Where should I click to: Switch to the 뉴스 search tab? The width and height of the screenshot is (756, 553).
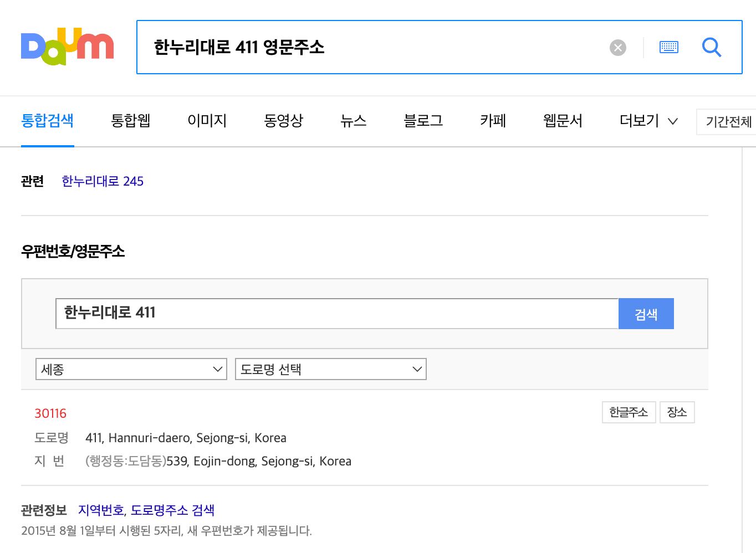pos(353,121)
